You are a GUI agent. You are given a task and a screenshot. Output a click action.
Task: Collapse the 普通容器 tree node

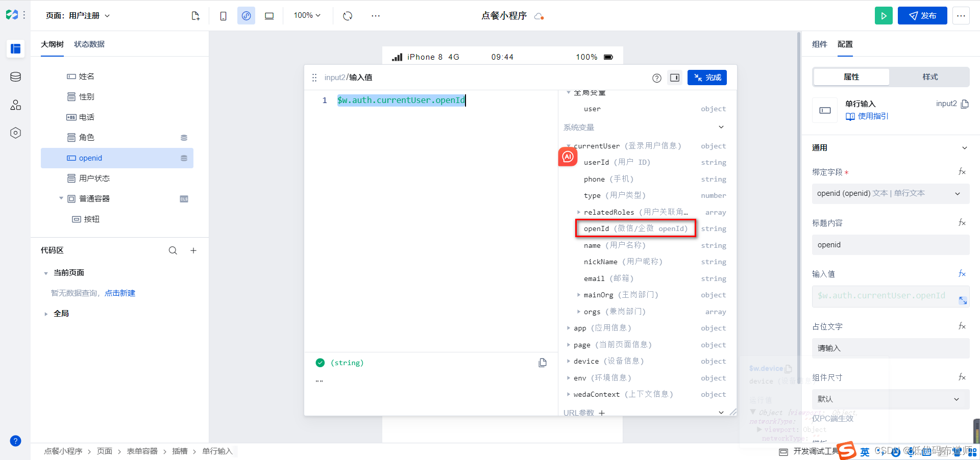coord(61,198)
